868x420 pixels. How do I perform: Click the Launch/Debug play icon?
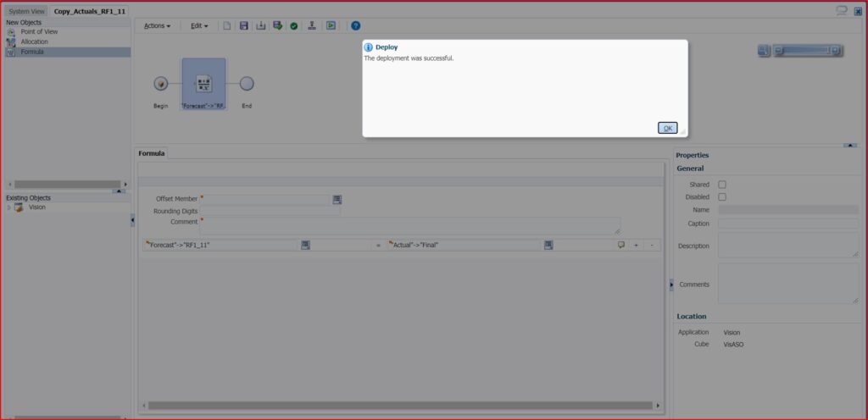pyautogui.click(x=331, y=25)
